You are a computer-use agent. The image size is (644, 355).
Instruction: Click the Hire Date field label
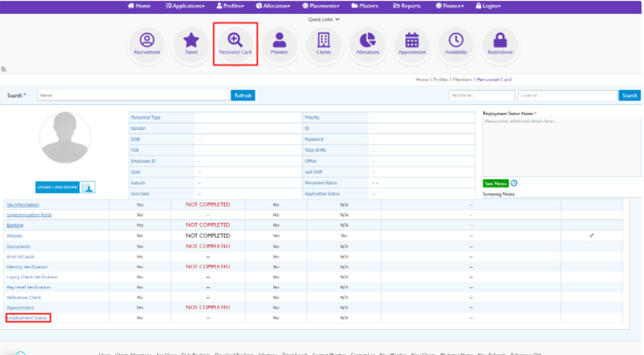[139, 194]
